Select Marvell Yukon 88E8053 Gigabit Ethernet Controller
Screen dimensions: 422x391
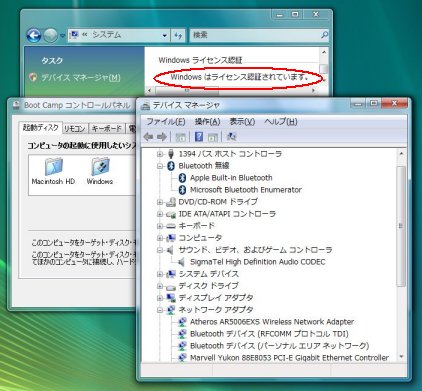289,358
